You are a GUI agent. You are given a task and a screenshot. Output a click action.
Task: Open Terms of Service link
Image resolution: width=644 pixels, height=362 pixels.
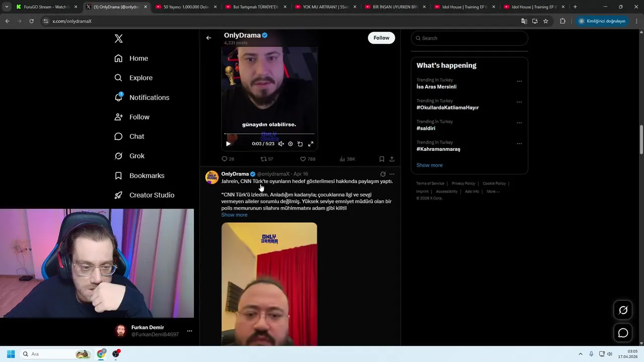point(430,184)
